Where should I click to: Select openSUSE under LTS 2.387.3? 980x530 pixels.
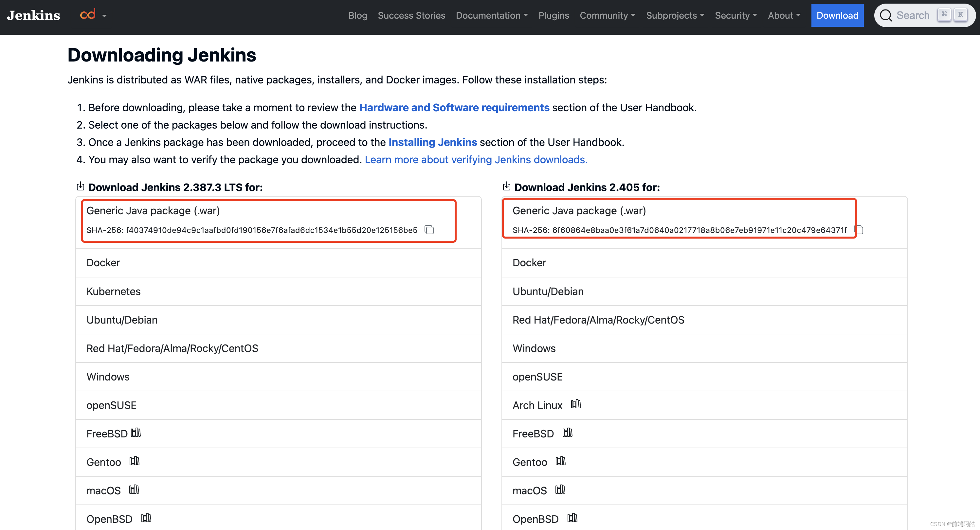click(x=279, y=405)
